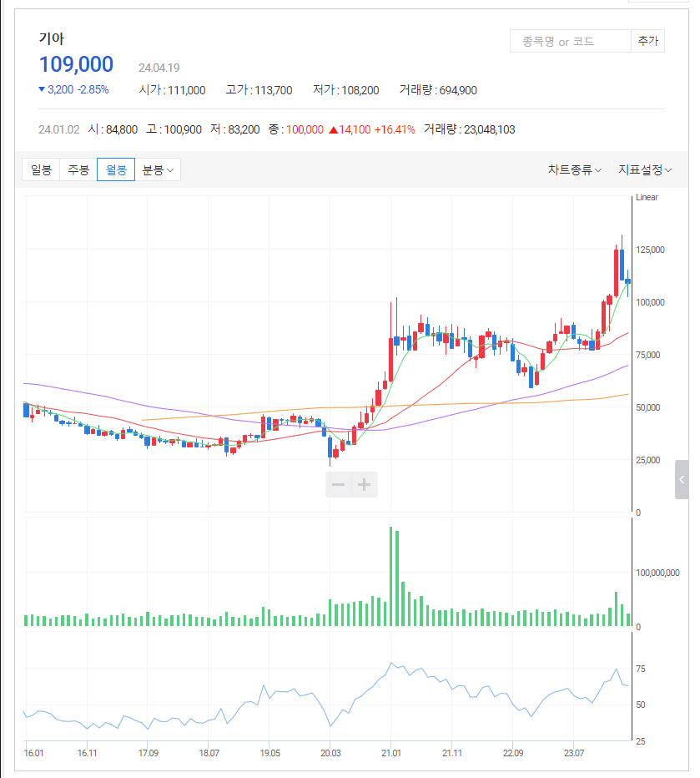Click the date 24.04.19
The image size is (700, 778).
[x=159, y=68]
